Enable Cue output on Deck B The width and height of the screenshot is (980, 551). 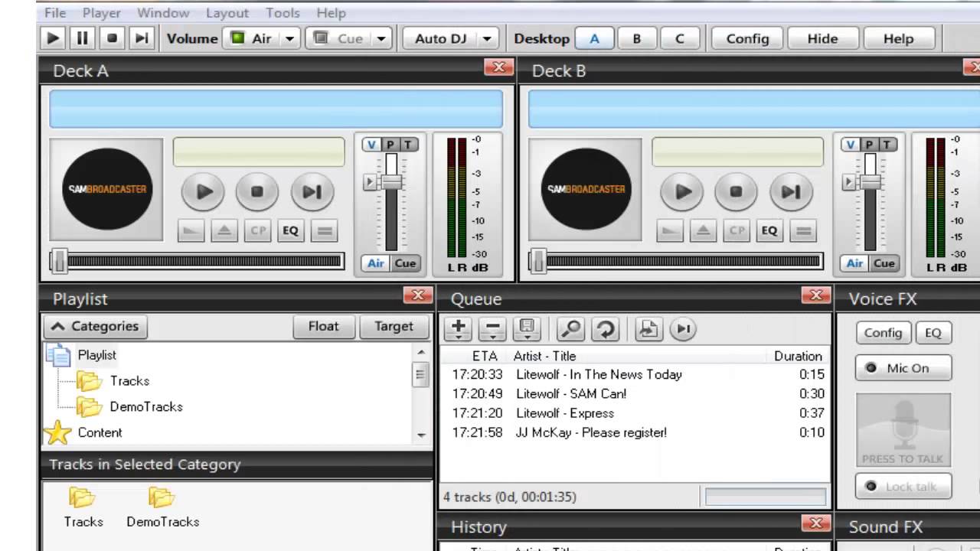point(884,263)
